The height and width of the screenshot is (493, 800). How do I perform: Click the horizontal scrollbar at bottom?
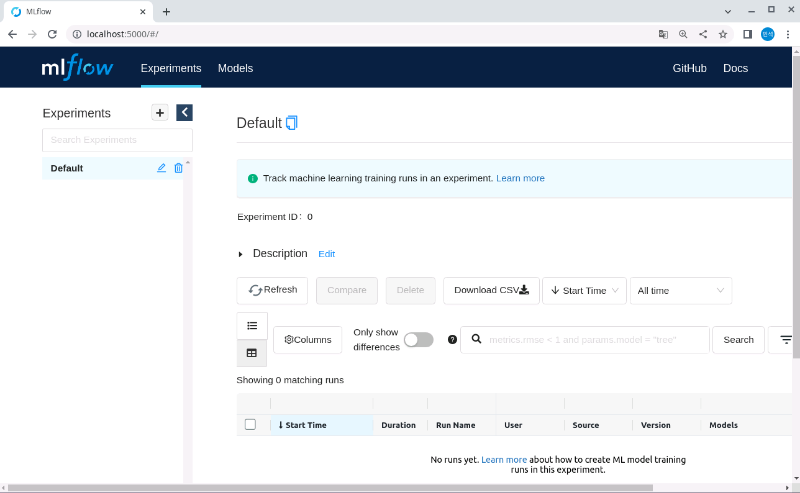point(331,488)
